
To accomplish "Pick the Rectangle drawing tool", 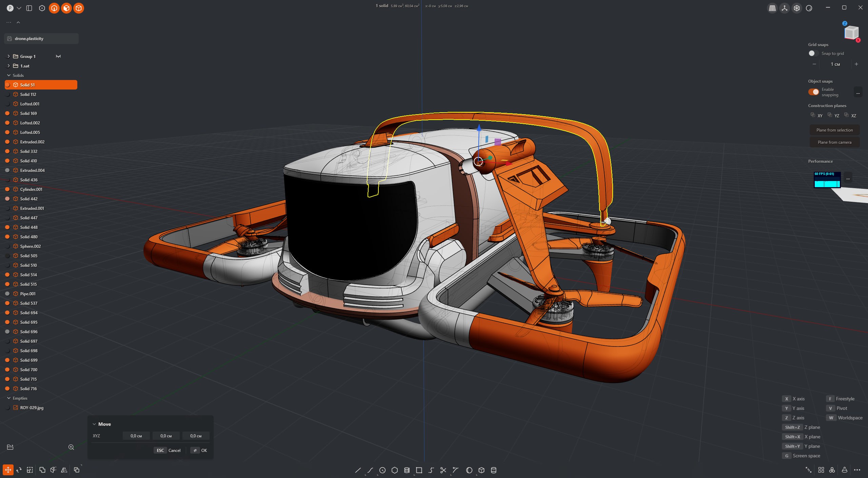I will 419,470.
